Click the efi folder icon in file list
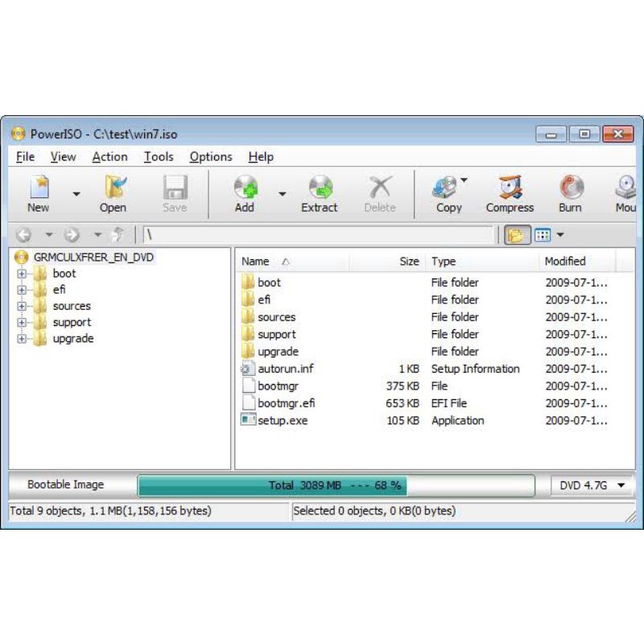This screenshot has width=644, height=644. [248, 299]
